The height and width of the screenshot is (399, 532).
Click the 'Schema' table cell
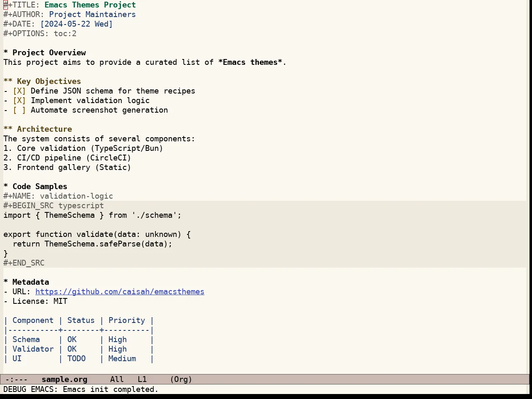point(26,340)
